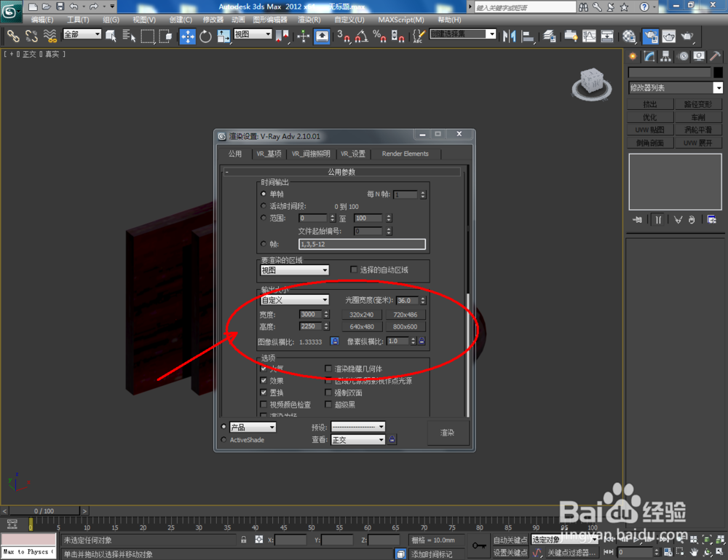Switch to the Render Elements tab
This screenshot has width=728, height=560.
405,154
